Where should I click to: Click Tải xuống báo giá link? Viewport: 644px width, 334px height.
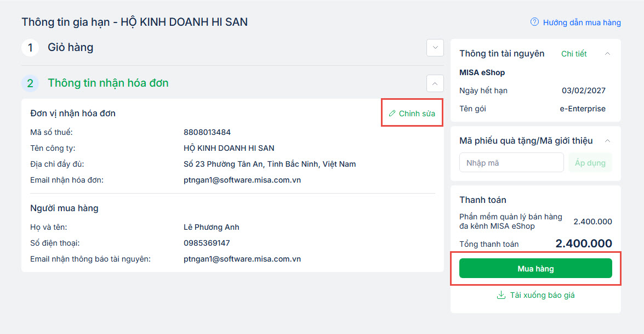click(x=542, y=295)
